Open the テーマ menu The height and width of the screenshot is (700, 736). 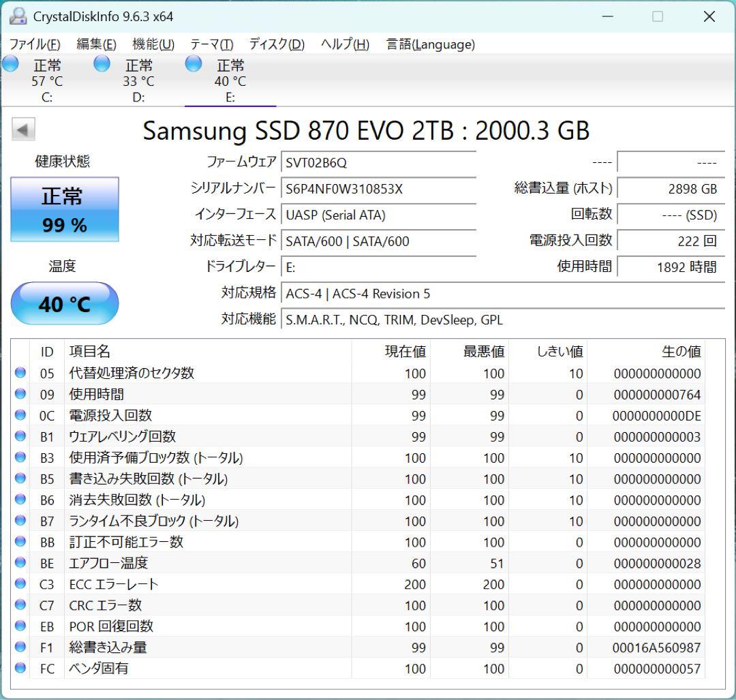coord(210,44)
